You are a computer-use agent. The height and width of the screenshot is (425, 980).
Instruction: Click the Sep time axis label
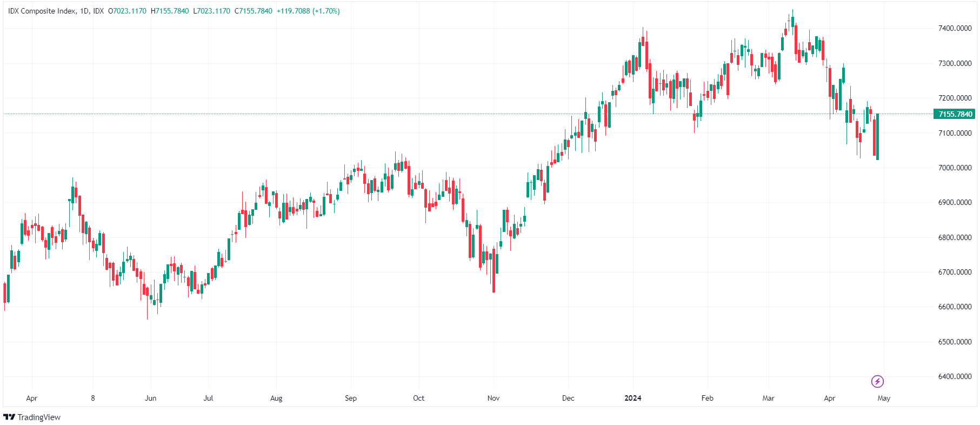pos(351,399)
